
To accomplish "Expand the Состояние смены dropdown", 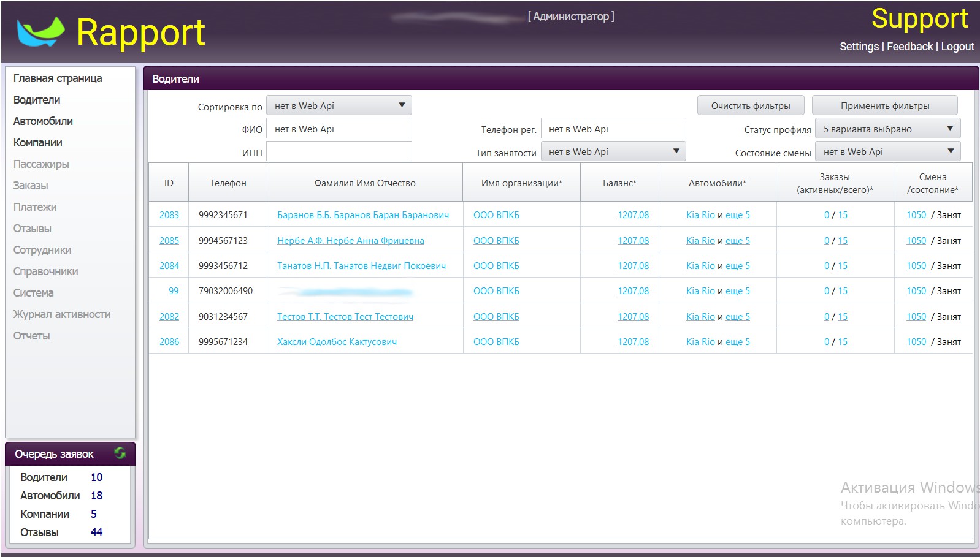I will pos(887,151).
